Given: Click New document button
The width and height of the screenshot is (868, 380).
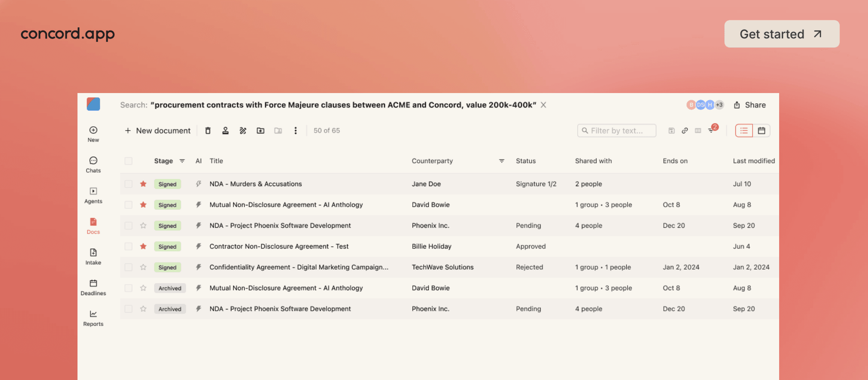Looking at the screenshot, I should [157, 131].
